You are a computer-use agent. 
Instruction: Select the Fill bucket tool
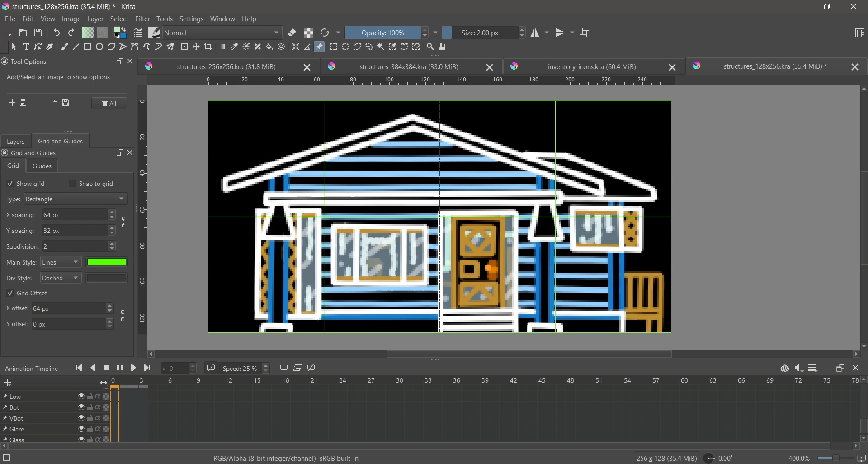pos(269,47)
